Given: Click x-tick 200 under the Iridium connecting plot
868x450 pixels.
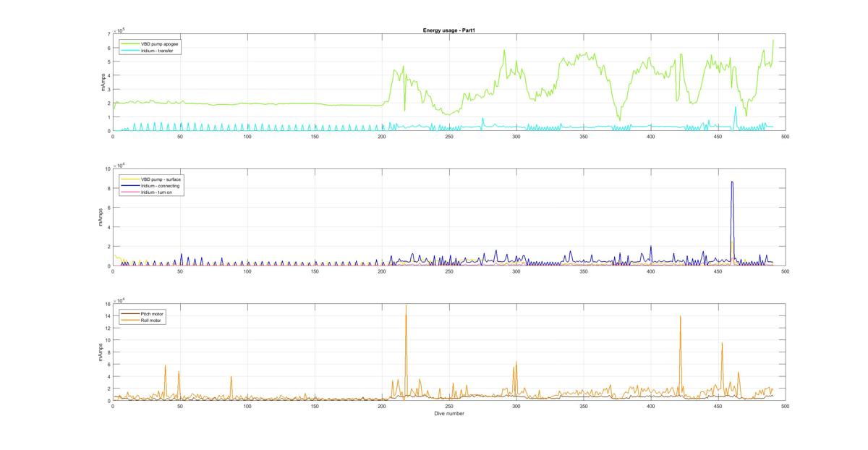Looking at the screenshot, I should (382, 271).
